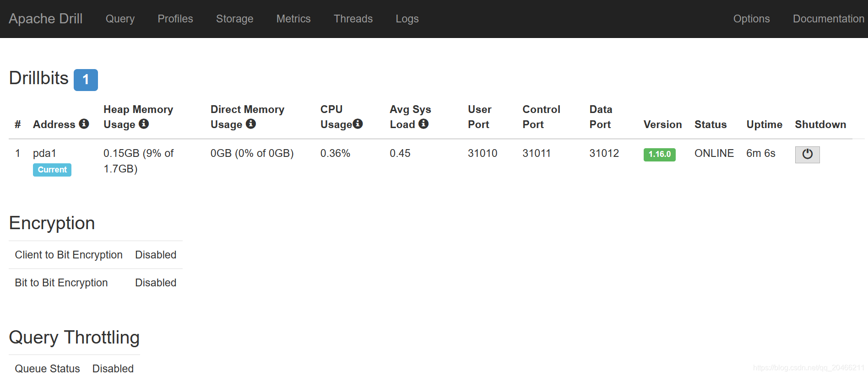
Task: Click the CPU Usage info icon
Action: [358, 124]
